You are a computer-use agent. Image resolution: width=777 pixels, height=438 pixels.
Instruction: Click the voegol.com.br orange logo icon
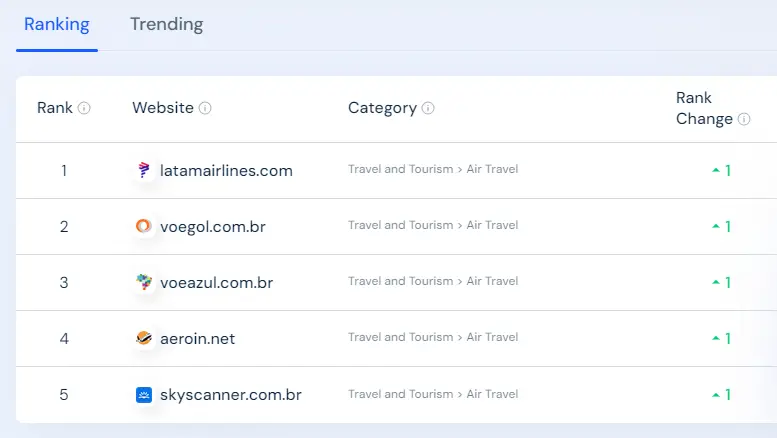[144, 226]
